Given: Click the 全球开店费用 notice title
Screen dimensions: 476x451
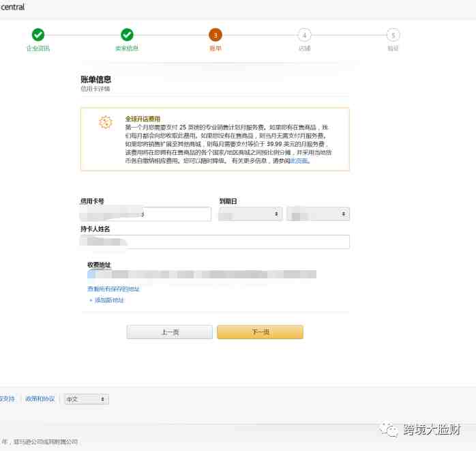Looking at the screenshot, I should pyautogui.click(x=143, y=119).
